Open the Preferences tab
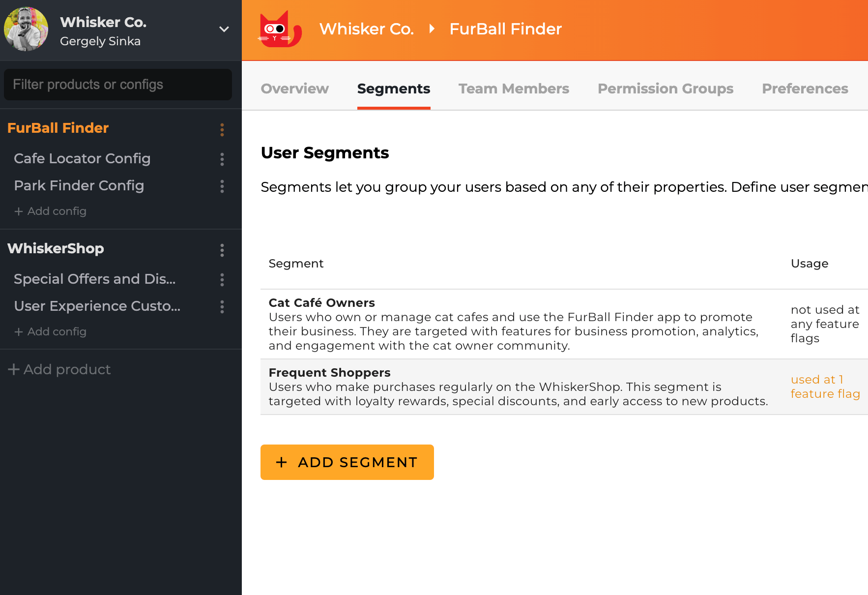Image resolution: width=868 pixels, height=595 pixels. coord(805,89)
